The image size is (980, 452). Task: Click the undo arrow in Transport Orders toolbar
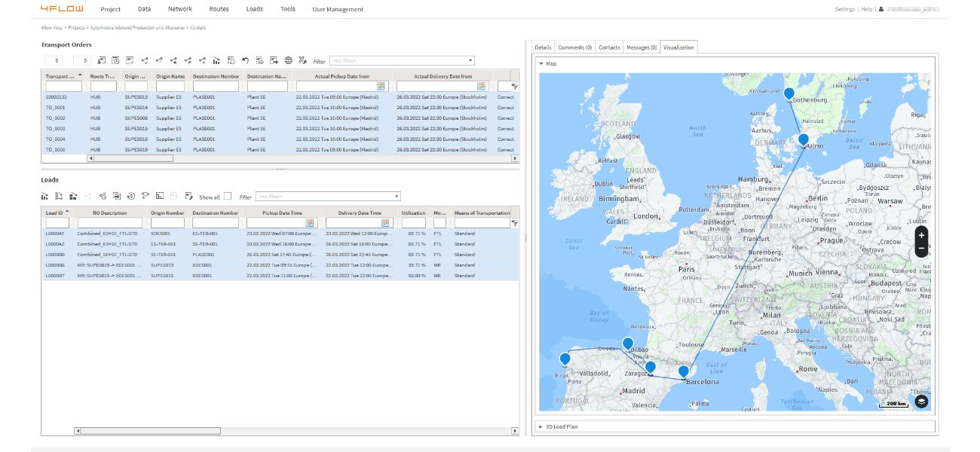click(x=245, y=60)
